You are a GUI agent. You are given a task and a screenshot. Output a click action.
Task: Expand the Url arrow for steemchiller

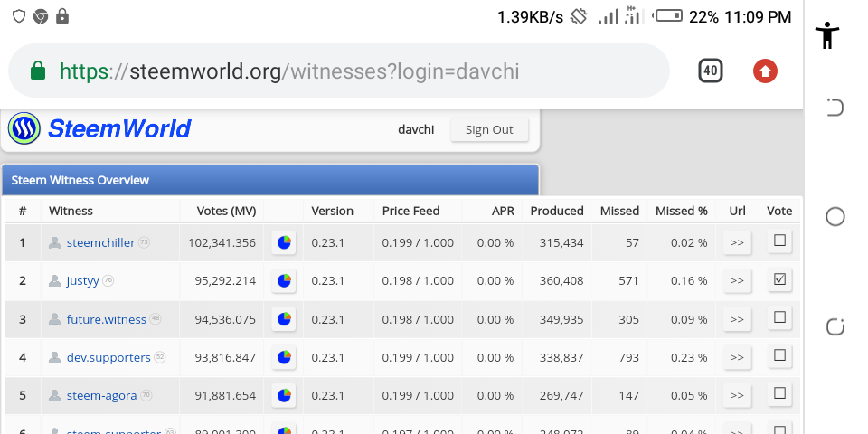click(737, 242)
